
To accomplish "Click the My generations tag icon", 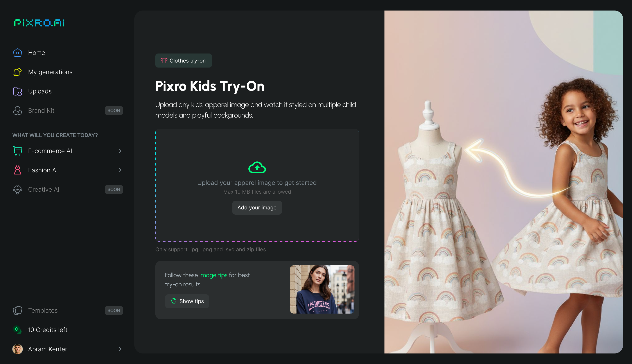I will [x=18, y=72].
